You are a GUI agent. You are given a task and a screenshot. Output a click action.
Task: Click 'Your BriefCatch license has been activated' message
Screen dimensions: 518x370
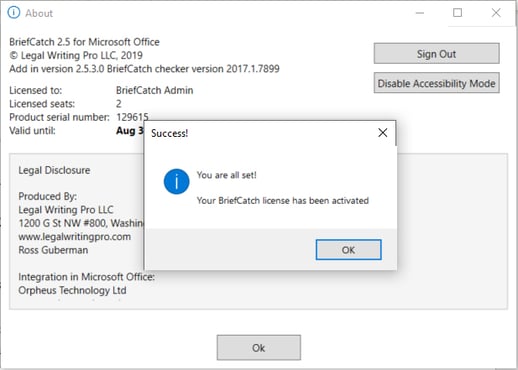[x=283, y=201]
